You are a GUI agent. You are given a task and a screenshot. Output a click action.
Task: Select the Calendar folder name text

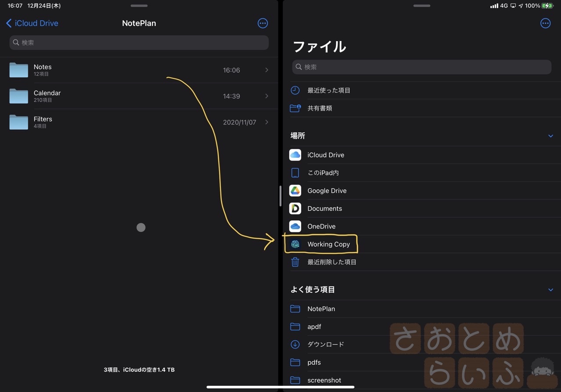click(47, 93)
